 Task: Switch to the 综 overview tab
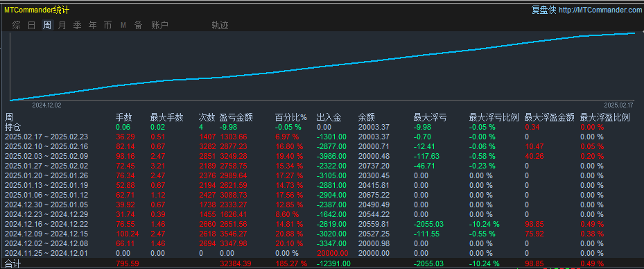point(17,26)
